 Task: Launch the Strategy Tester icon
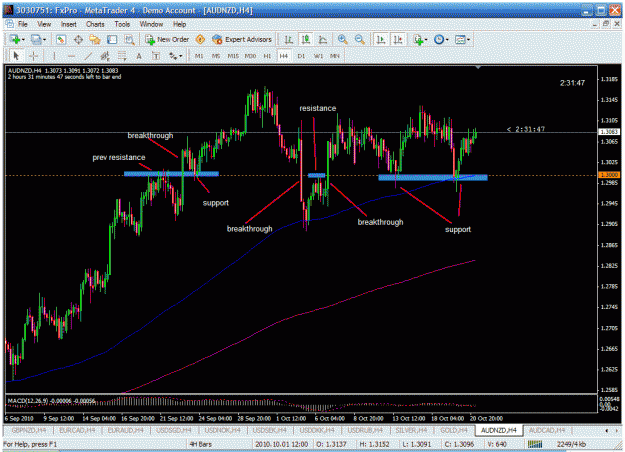[129, 39]
